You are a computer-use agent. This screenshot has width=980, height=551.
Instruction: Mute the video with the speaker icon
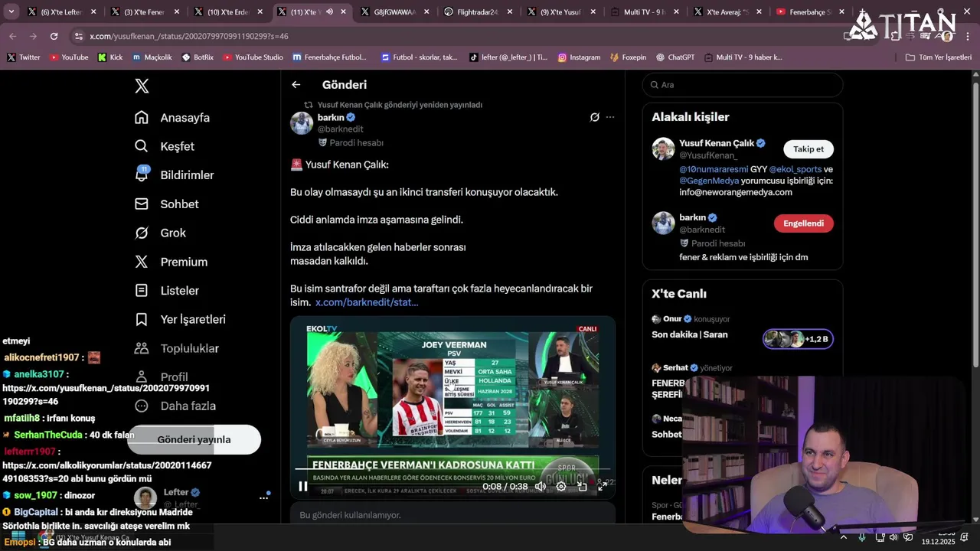coord(541,486)
